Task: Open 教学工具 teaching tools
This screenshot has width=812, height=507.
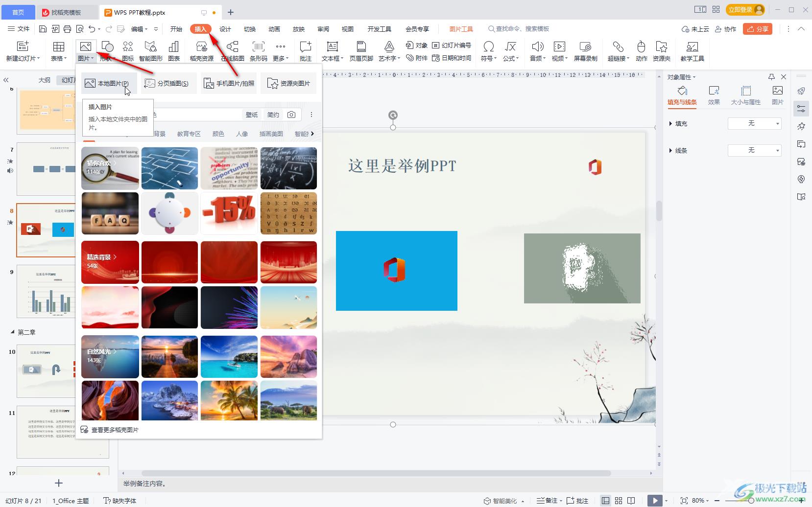Action: point(693,51)
